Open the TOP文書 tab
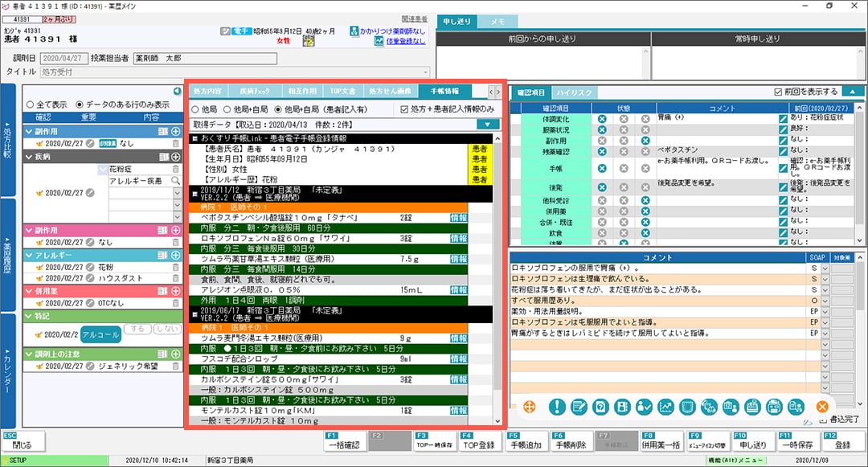This screenshot has width=868, height=467. click(x=343, y=92)
